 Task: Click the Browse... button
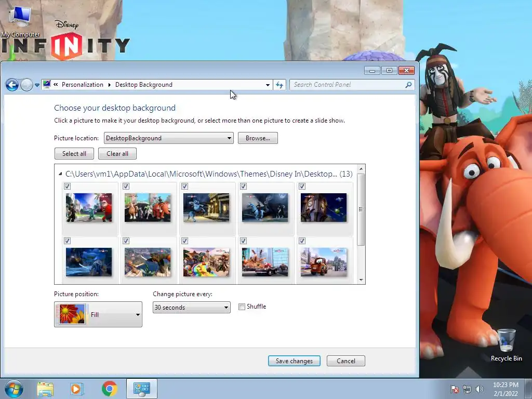tap(258, 138)
